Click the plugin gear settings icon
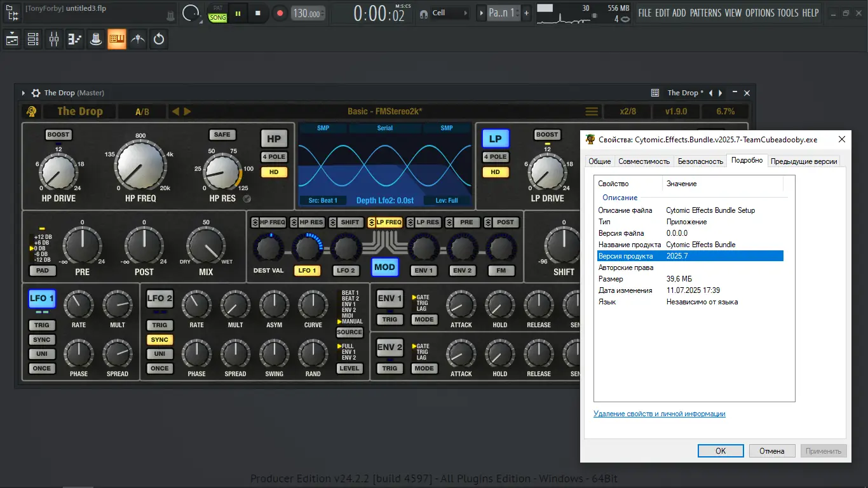Viewport: 868px width, 488px height. 36,93
